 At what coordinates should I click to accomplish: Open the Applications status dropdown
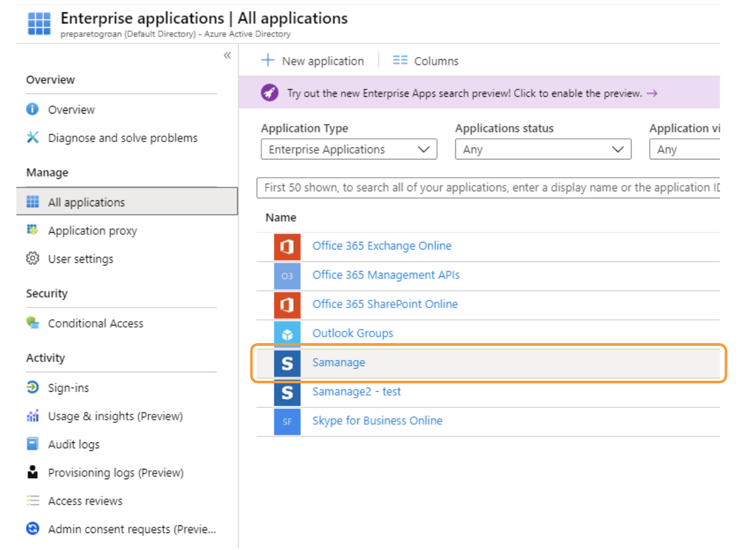[543, 149]
